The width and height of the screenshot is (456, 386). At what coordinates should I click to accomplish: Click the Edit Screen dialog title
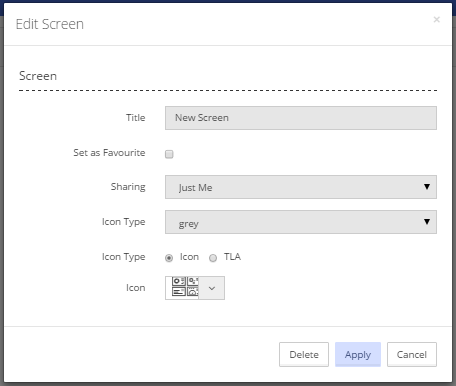coord(50,24)
